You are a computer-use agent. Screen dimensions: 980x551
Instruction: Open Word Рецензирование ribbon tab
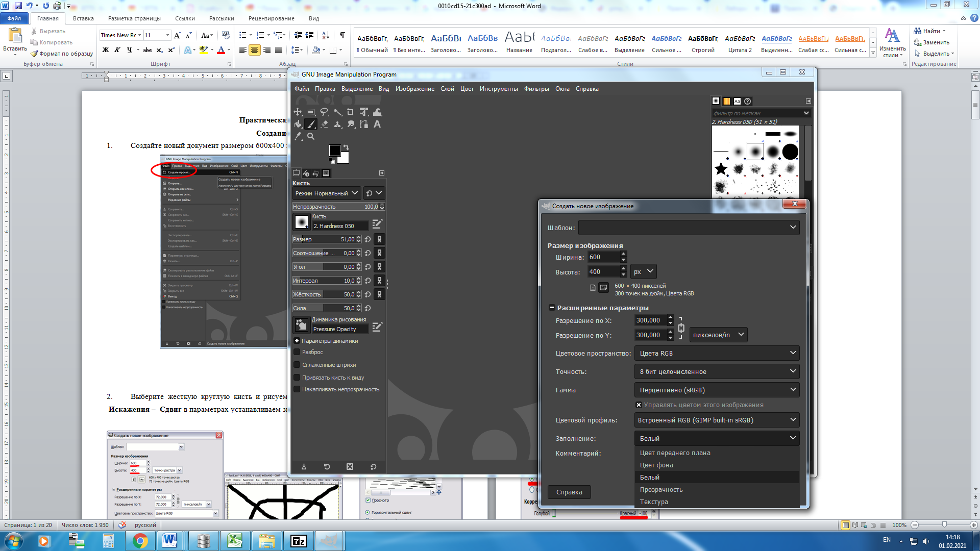(x=271, y=18)
